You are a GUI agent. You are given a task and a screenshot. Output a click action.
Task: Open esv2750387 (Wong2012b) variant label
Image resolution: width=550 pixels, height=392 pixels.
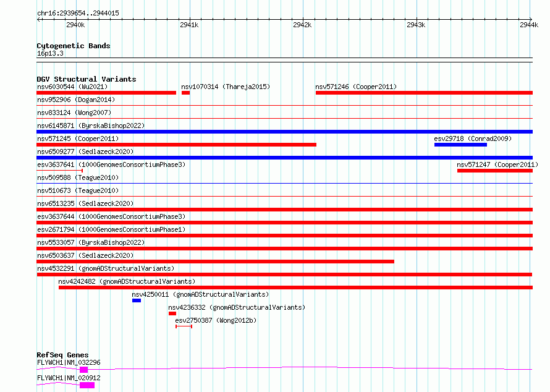216,320
